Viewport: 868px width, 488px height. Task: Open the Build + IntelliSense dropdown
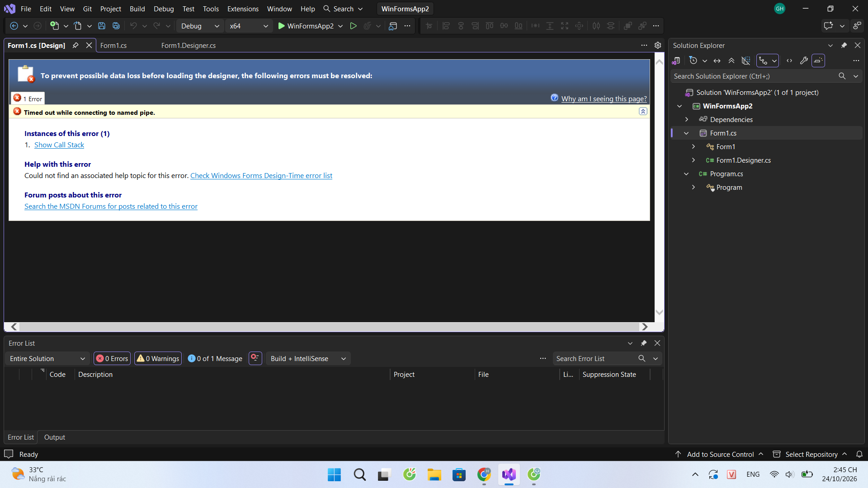[x=308, y=358]
